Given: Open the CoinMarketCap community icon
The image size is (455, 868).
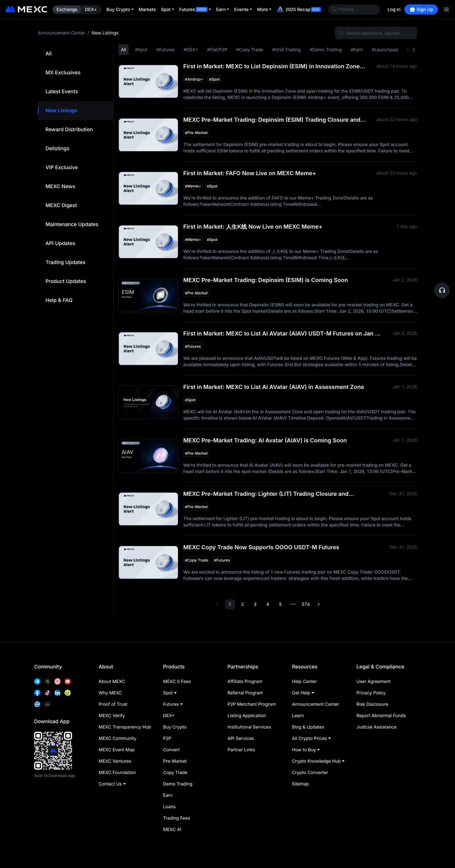Looking at the screenshot, I should [37, 704].
